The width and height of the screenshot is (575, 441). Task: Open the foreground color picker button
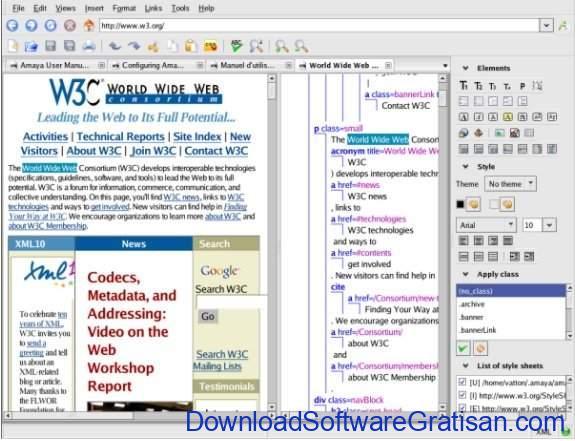473,204
